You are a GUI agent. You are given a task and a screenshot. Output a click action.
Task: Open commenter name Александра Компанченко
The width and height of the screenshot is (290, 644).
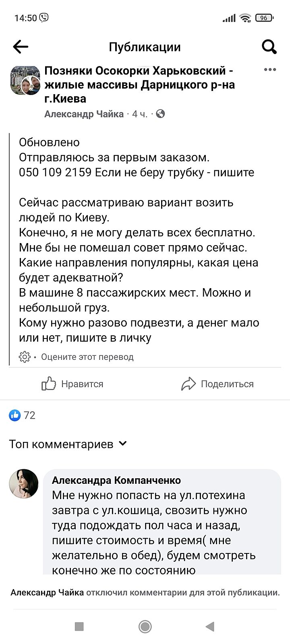click(116, 480)
